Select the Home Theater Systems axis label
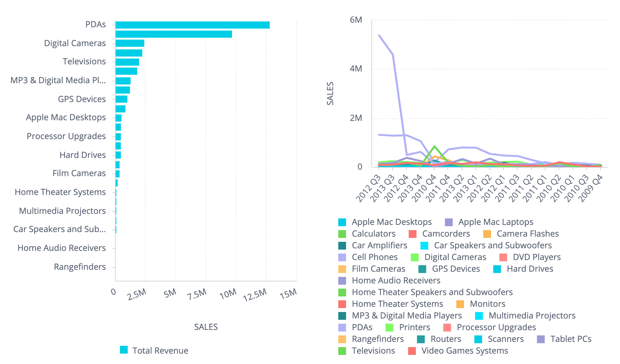Screen dimensions: 620x364 [60, 192]
